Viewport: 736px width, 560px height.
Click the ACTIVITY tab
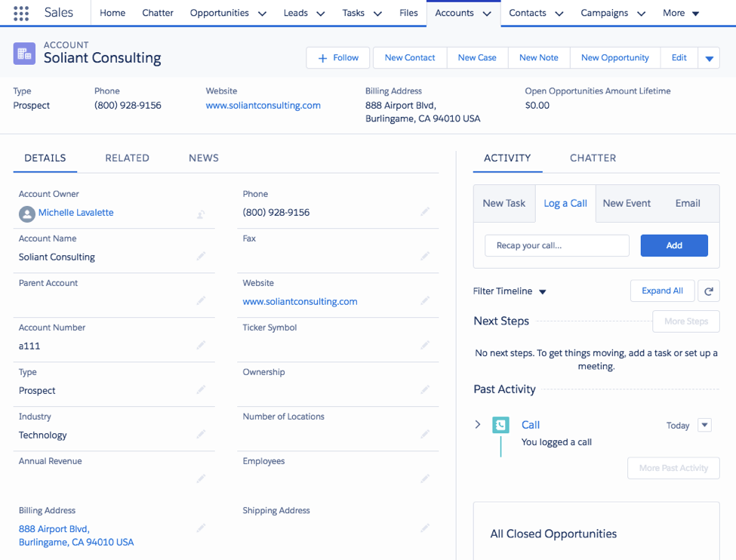(507, 158)
